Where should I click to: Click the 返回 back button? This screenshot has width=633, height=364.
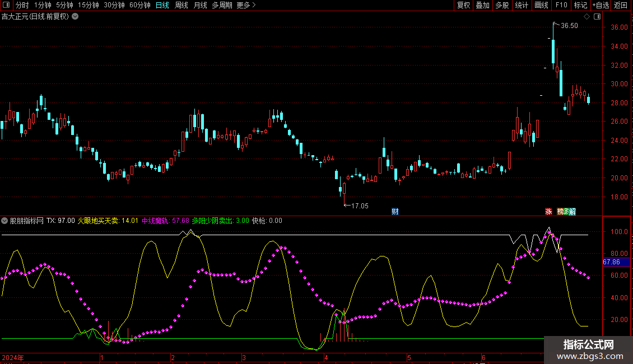[x=621, y=5]
